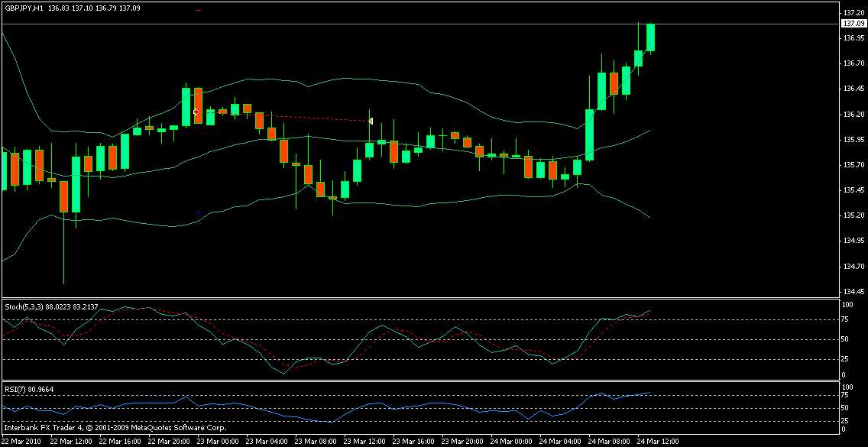Click the small red dash marker at top
The image size is (868, 447).
pos(199,10)
